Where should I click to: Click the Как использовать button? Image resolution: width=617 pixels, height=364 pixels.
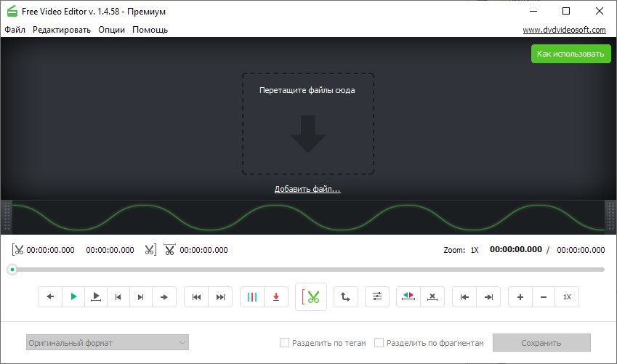[x=570, y=54]
